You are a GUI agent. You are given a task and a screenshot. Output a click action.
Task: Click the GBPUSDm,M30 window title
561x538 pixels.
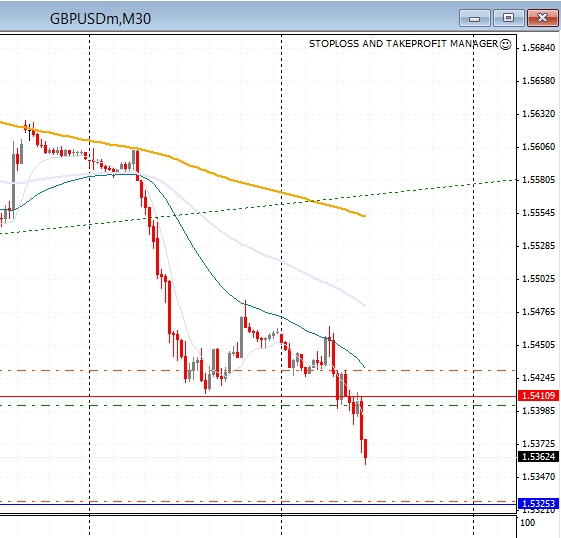point(101,19)
